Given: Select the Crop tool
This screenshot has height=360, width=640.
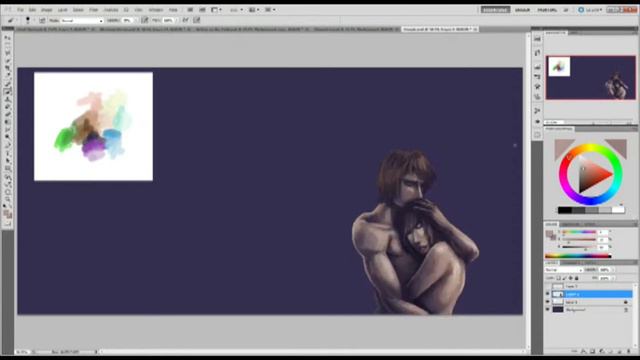Looking at the screenshot, I should [8, 67].
